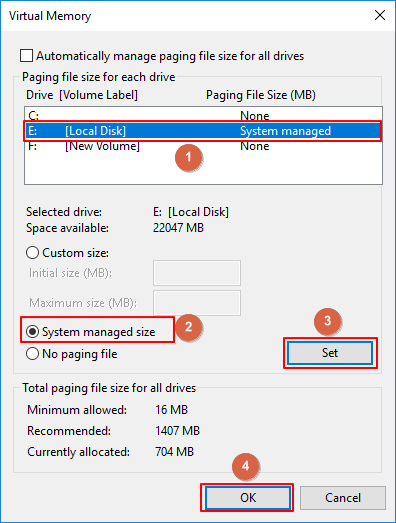This screenshot has width=396, height=523.
Task: Select E: [Local Disk] drive row
Action: (x=203, y=131)
